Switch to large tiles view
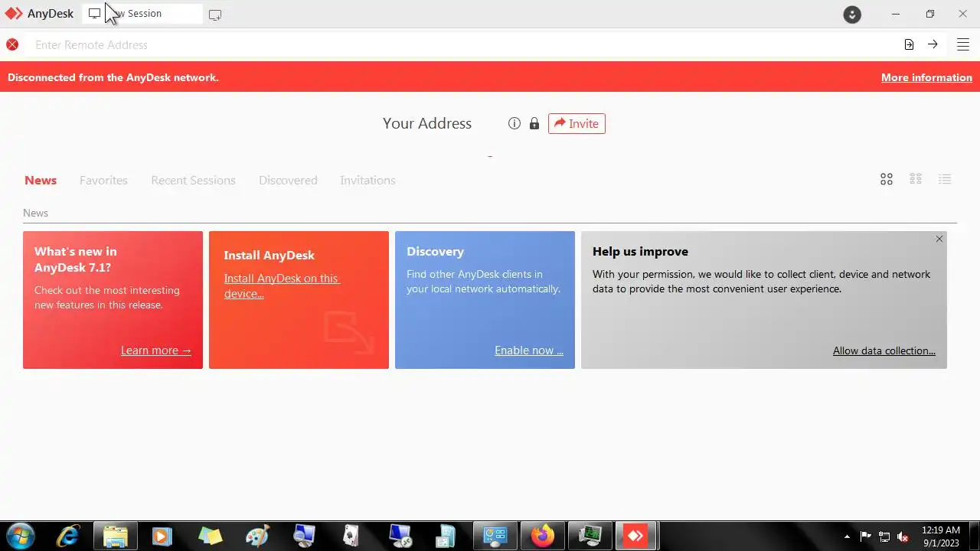980x551 pixels. 887,179
